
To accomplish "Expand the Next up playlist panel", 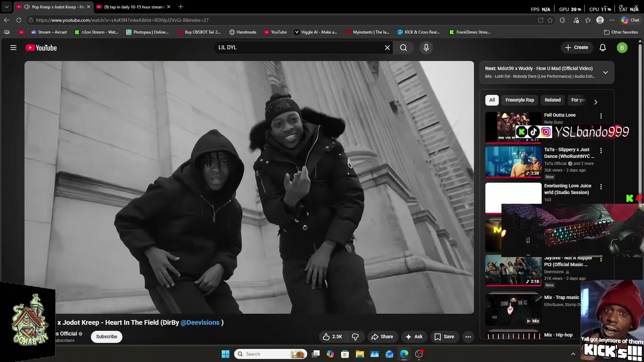I will pyautogui.click(x=605, y=72).
